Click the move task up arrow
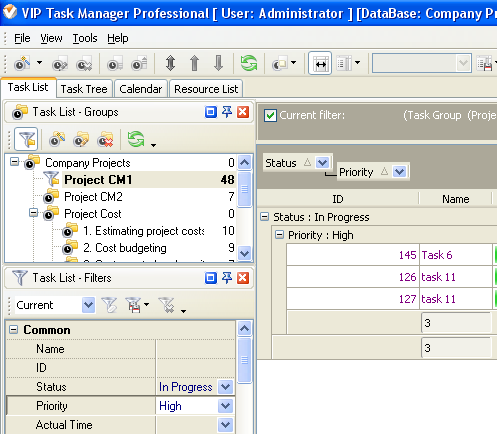Image resolution: width=497 pixels, height=434 pixels. pyautogui.click(x=194, y=63)
